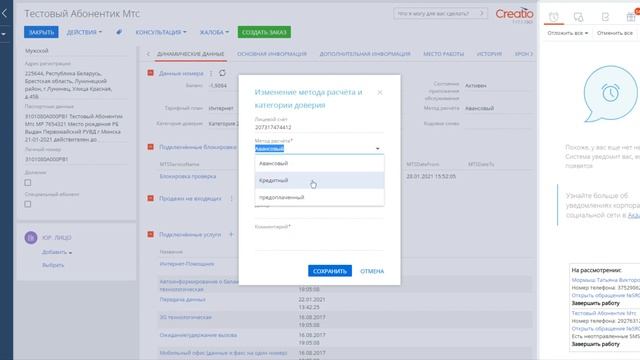
Task: Refresh Данные номера with reload icon
Action: [x=222, y=73]
